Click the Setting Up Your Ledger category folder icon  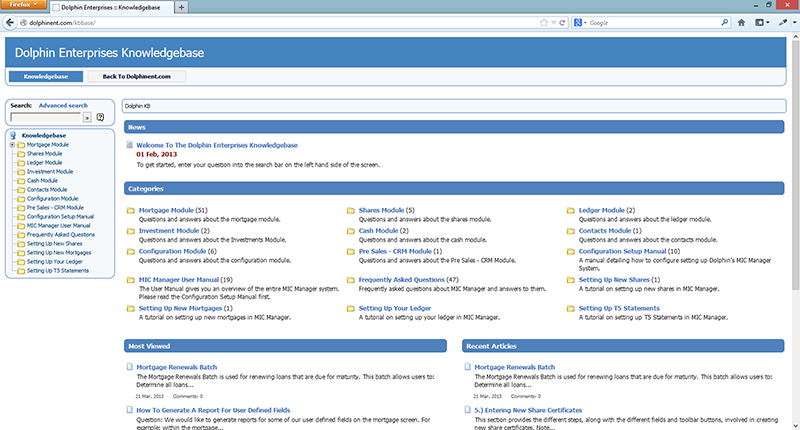(x=351, y=309)
